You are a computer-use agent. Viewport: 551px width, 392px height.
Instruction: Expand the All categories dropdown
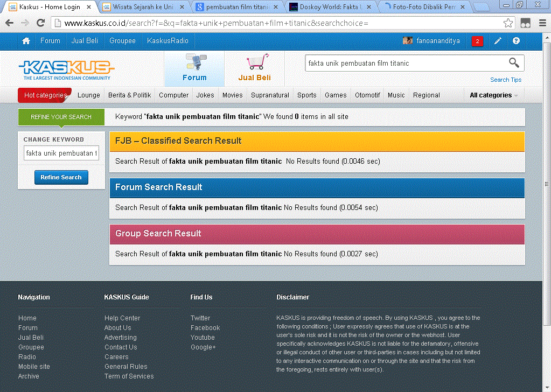(494, 95)
